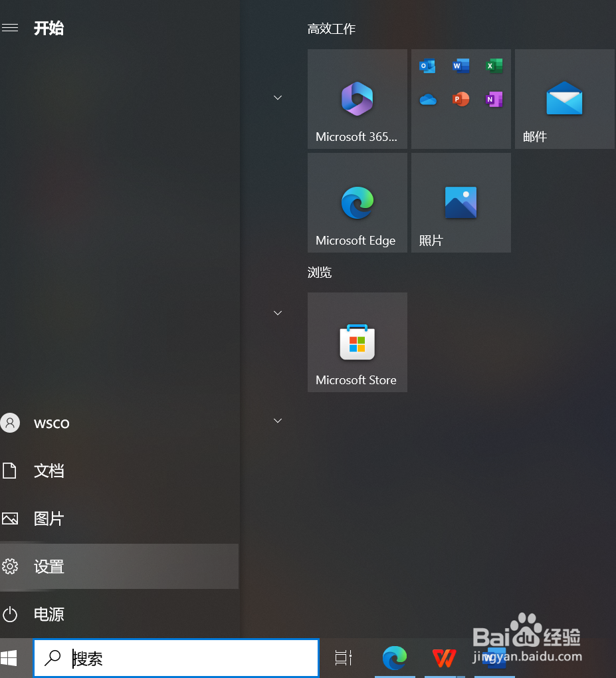Open 图片 pictures folder
This screenshot has height=678, width=616.
tap(120, 518)
